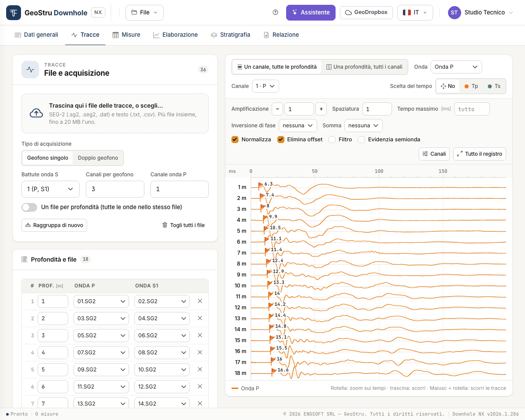Viewport: 525px width, 420px height.
Task: Click the Spaziatura input field
Action: point(377,109)
